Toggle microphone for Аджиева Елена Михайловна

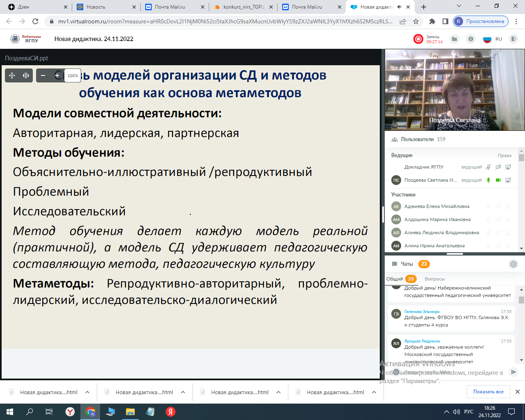pos(488,206)
